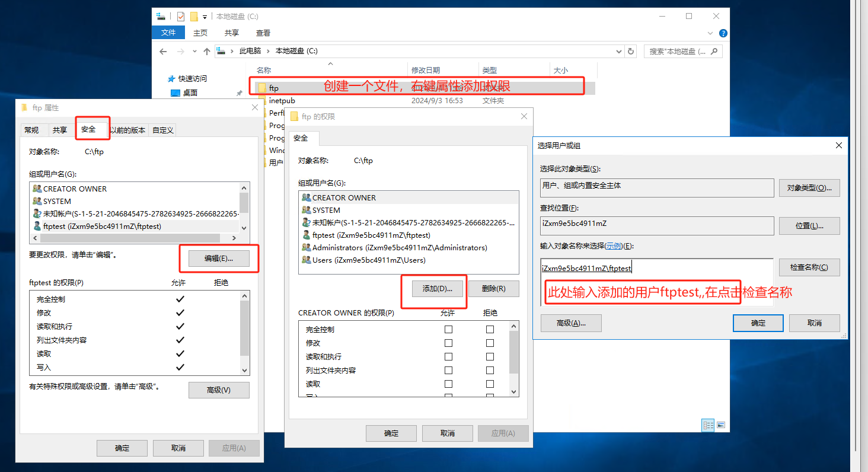This screenshot has width=868, height=472.
Task: Sort by the 名称 column header
Action: pyautogui.click(x=264, y=70)
